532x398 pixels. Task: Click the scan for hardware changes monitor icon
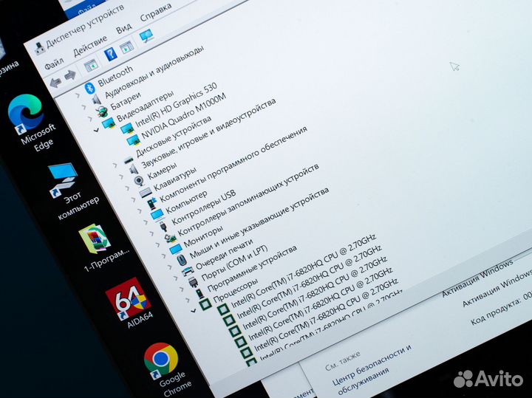(146, 35)
